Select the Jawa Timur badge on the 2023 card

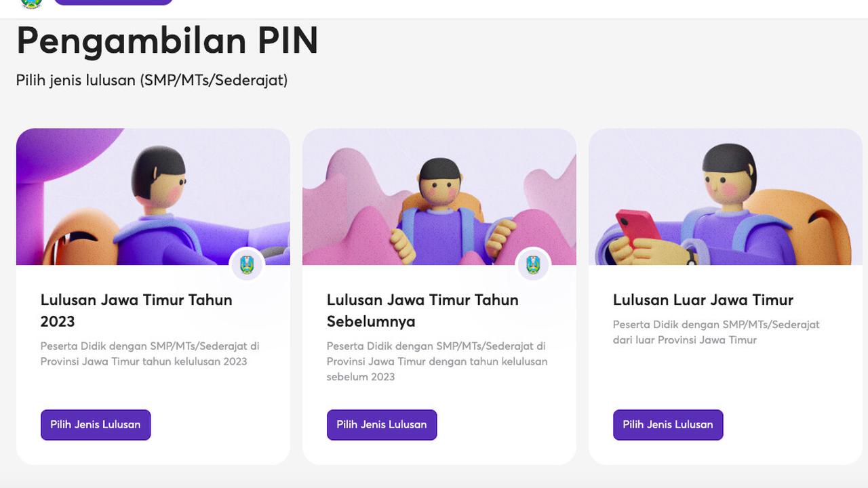coord(248,266)
